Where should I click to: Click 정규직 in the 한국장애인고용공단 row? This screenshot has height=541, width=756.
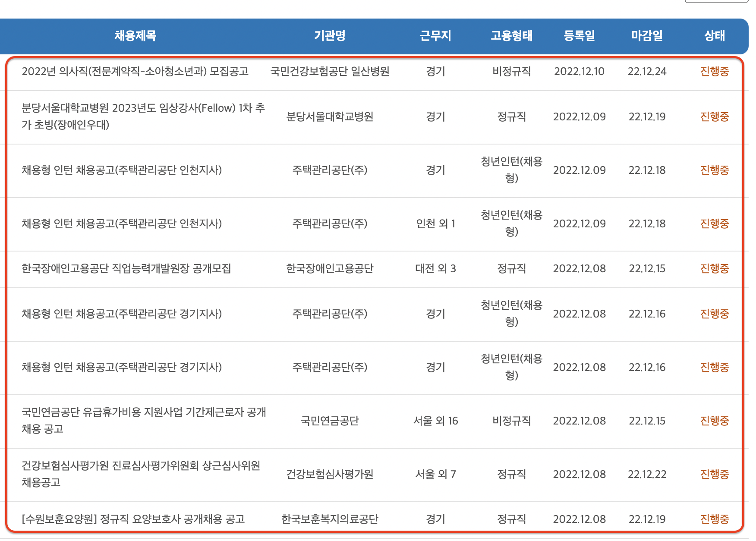click(x=512, y=268)
